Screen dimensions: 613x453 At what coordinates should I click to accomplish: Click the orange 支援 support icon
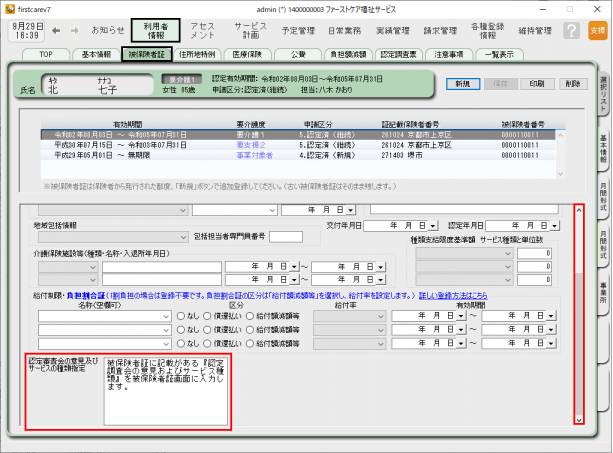point(597,31)
